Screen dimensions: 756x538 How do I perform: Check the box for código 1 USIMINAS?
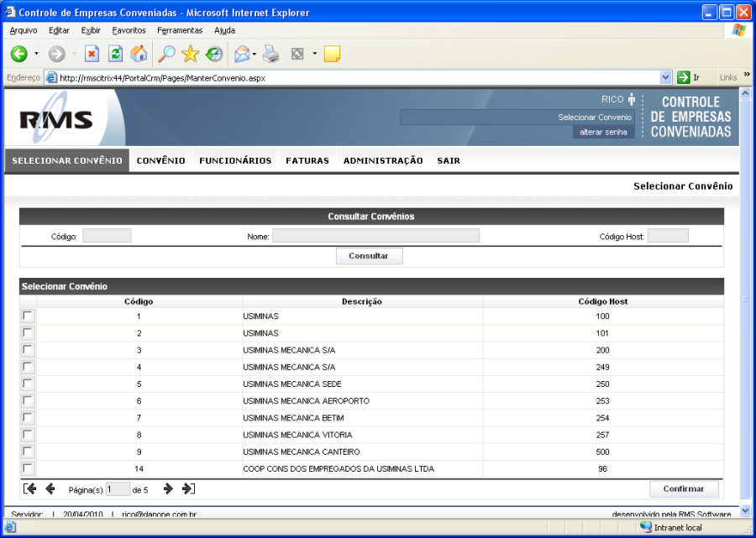coord(28,316)
